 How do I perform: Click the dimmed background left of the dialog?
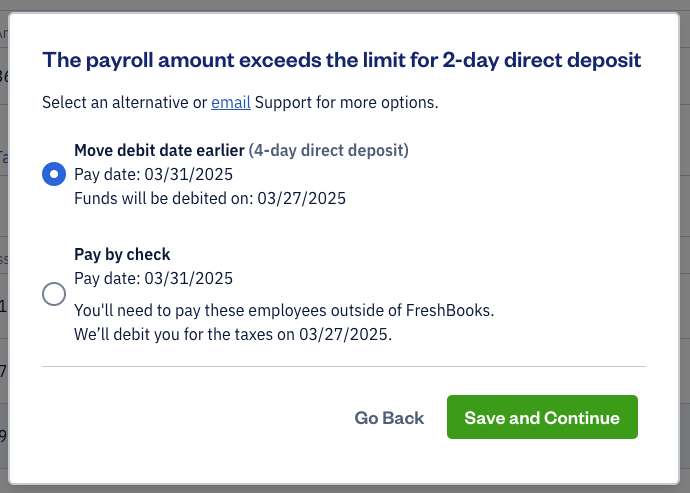coord(3,250)
